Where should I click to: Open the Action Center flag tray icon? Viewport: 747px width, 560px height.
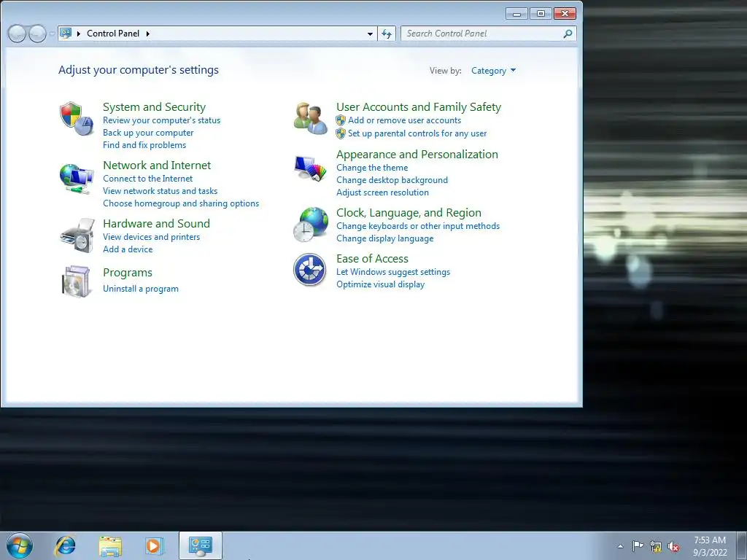[x=638, y=546]
